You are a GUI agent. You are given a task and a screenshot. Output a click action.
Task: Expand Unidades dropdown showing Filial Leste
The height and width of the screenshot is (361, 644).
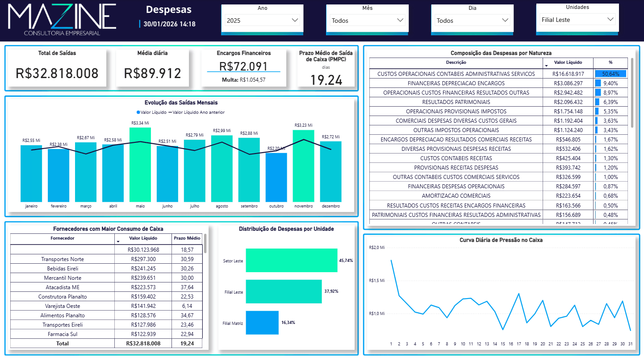577,20
